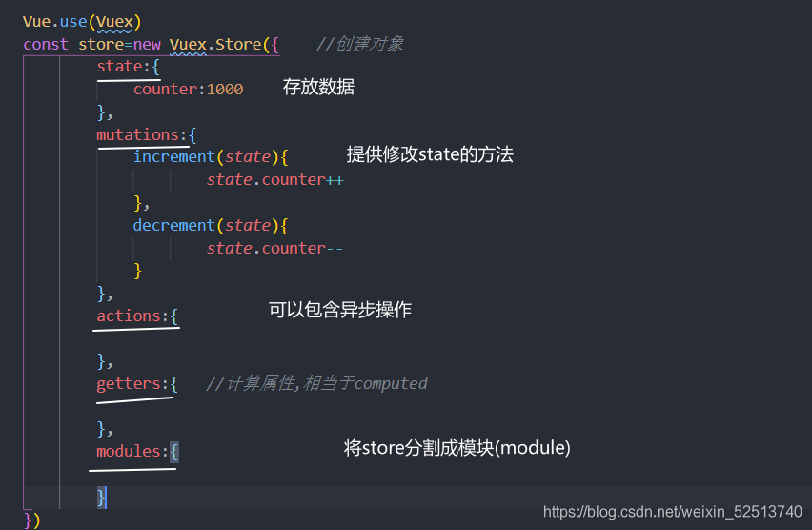
Task: Click the highlighted closing brace under modules
Action: point(101,498)
